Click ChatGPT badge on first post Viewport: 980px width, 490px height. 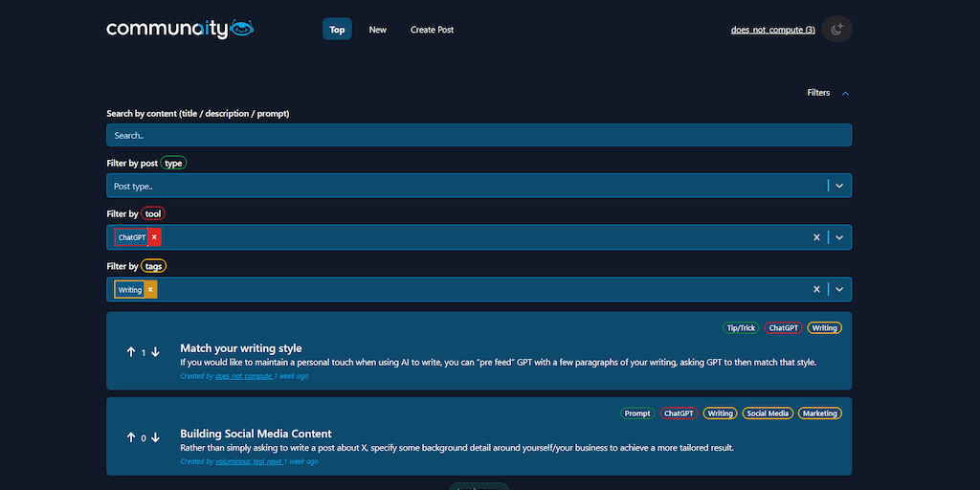coord(783,327)
